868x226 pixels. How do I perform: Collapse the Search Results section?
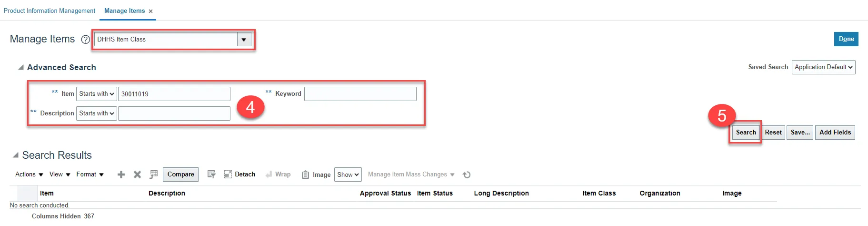pyautogui.click(x=16, y=155)
